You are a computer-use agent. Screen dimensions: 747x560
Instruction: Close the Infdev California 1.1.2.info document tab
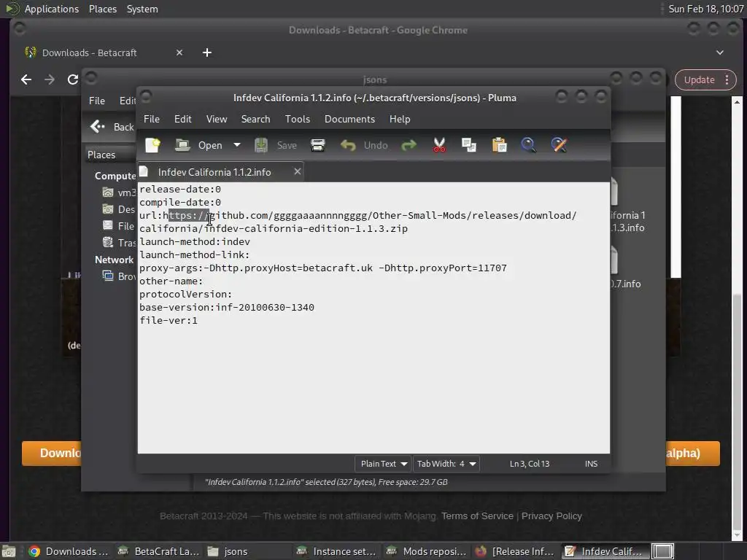click(x=298, y=171)
